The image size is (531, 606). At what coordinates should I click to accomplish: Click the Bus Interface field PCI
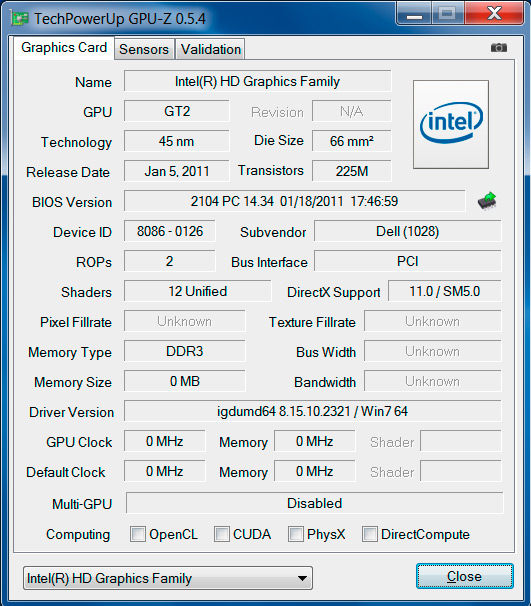pyautogui.click(x=408, y=261)
